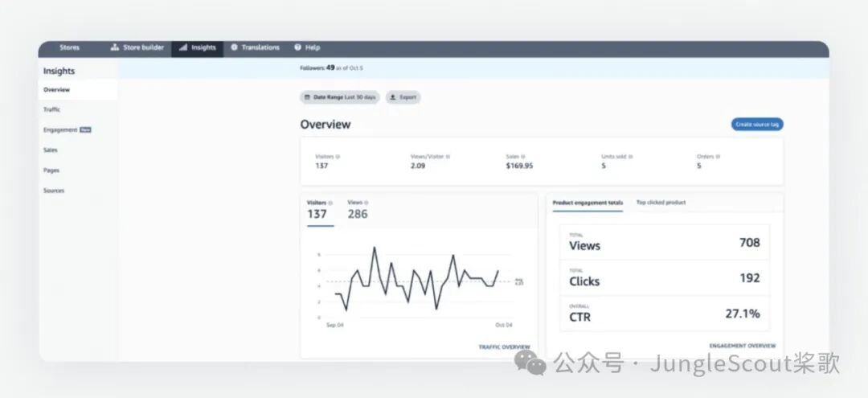Click the Export button
Image resolution: width=868 pixels, height=398 pixels.
tap(403, 97)
